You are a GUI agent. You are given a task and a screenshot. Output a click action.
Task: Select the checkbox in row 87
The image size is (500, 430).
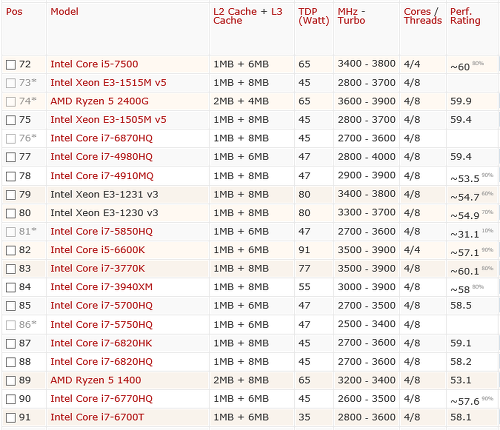pyautogui.click(x=11, y=343)
